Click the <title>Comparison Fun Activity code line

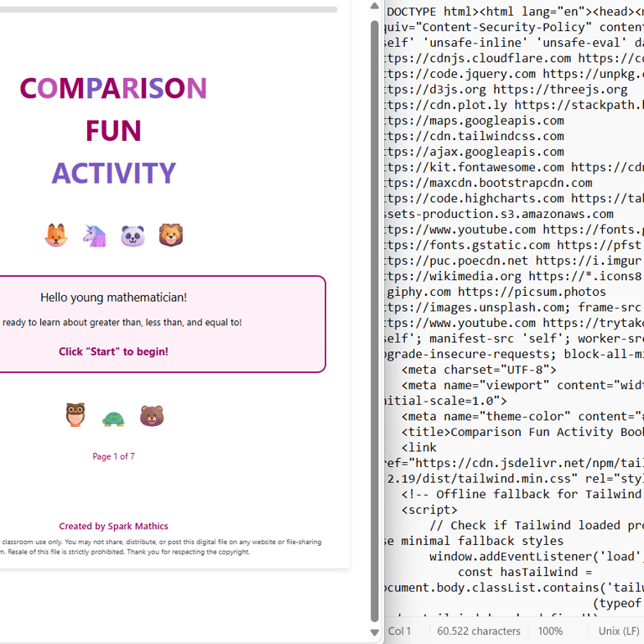pos(522,432)
